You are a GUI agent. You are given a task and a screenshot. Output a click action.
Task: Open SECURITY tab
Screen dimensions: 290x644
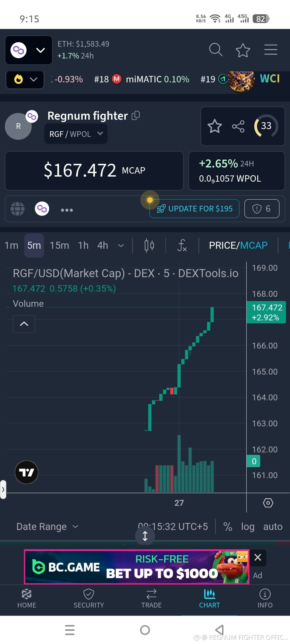click(x=89, y=599)
